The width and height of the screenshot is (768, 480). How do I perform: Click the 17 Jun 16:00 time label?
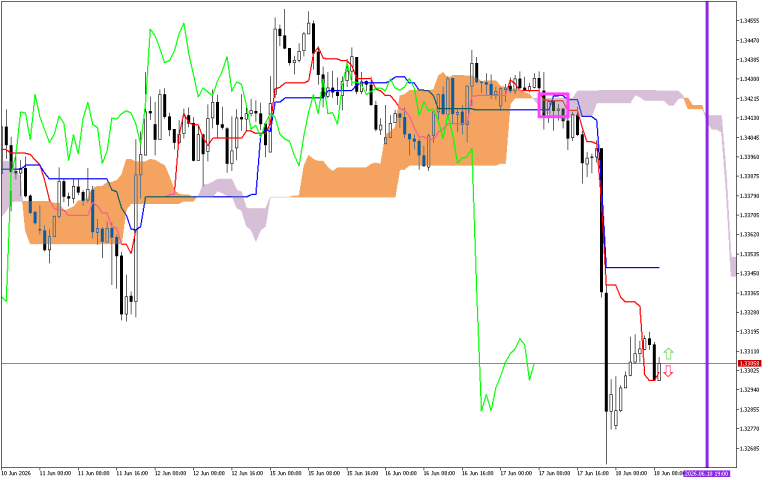tap(593, 473)
